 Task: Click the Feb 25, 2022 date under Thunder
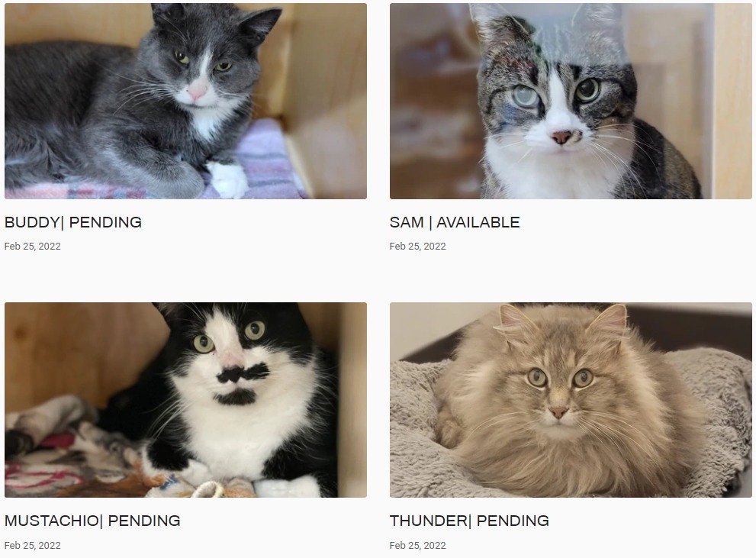417,546
